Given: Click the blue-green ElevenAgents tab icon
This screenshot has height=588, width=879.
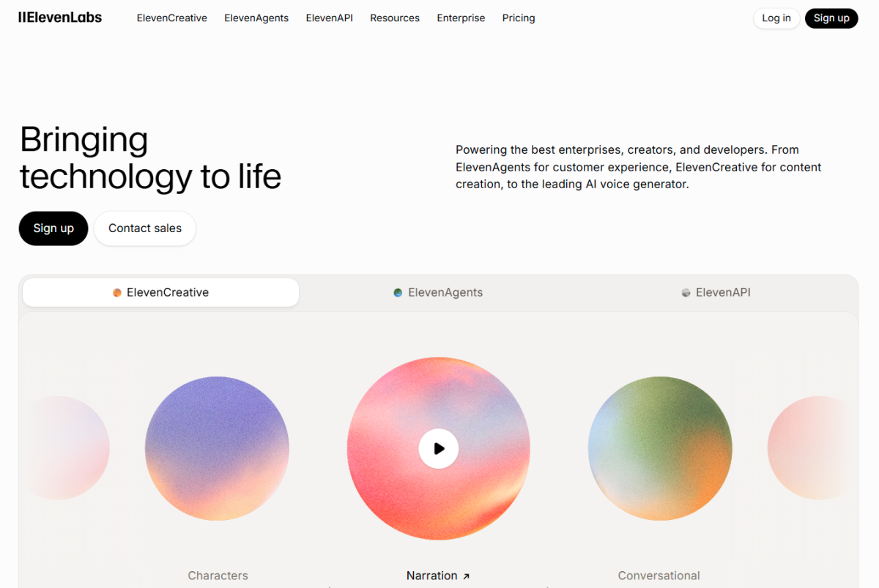Looking at the screenshot, I should 398,292.
